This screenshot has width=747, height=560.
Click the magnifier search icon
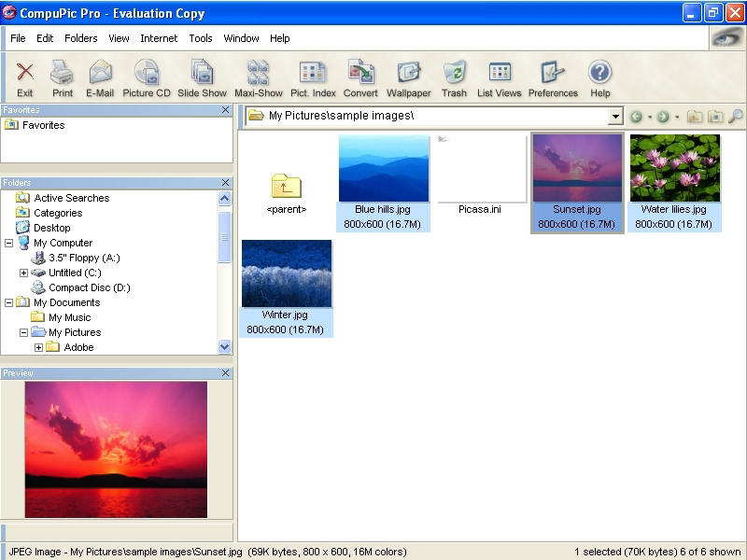pyautogui.click(x=735, y=116)
